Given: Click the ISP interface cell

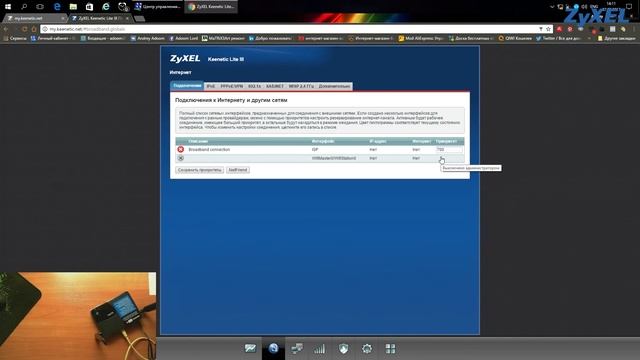Looking at the screenshot, I should pyautogui.click(x=315, y=149).
